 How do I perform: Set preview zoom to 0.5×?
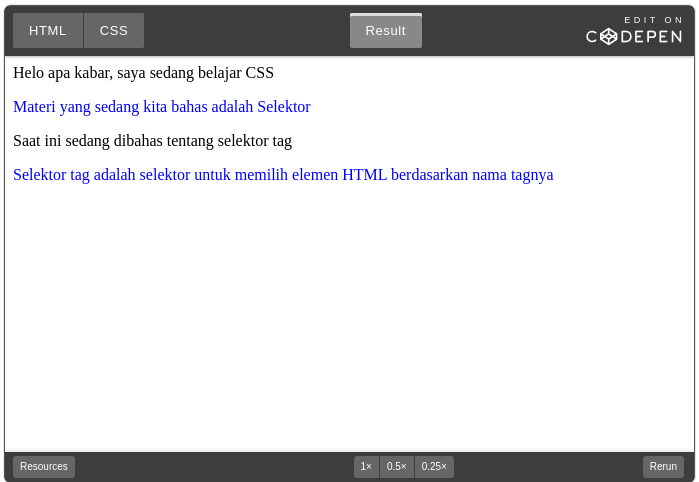[397, 467]
